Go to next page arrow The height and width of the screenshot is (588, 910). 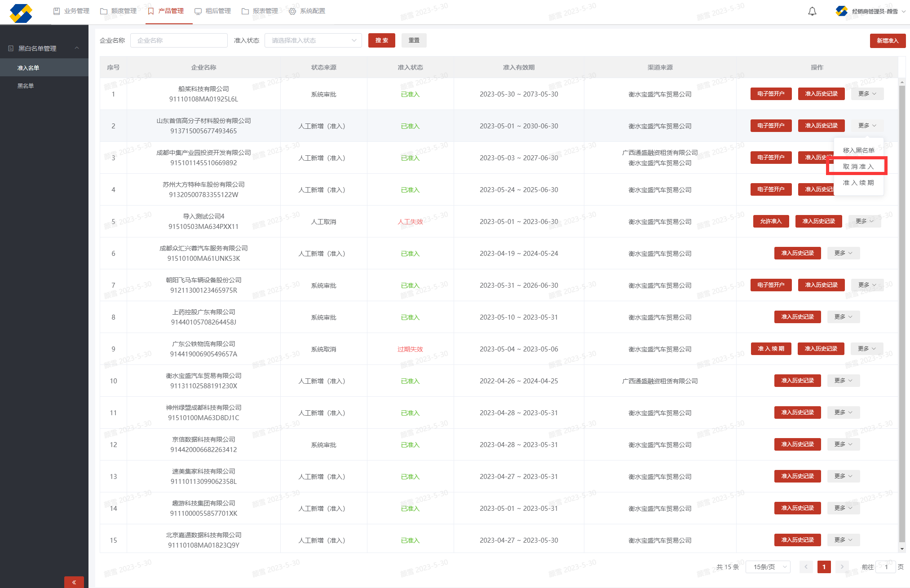click(842, 567)
